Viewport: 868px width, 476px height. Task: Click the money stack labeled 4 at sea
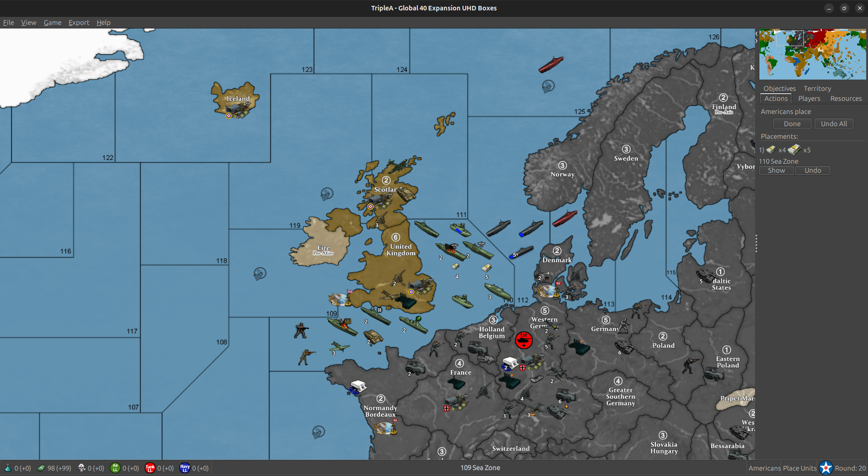pyautogui.click(x=456, y=267)
